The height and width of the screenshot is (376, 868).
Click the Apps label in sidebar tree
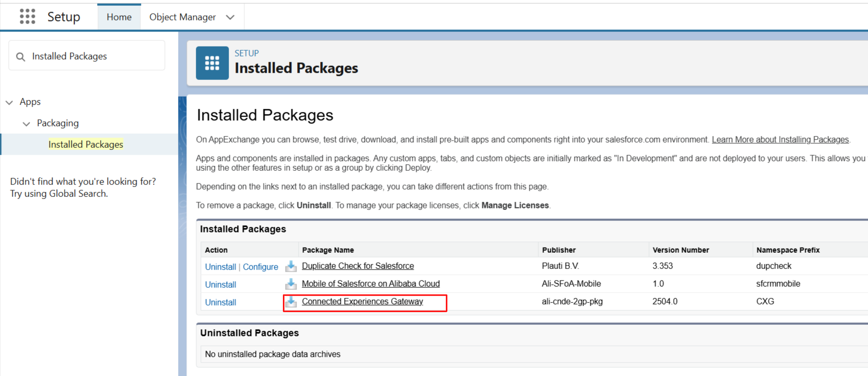tap(30, 102)
